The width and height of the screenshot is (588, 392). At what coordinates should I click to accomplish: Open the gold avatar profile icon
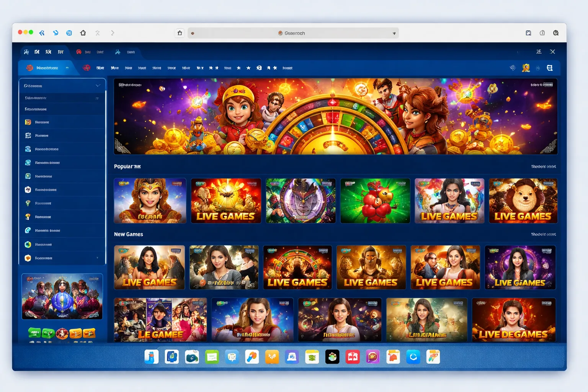click(526, 68)
